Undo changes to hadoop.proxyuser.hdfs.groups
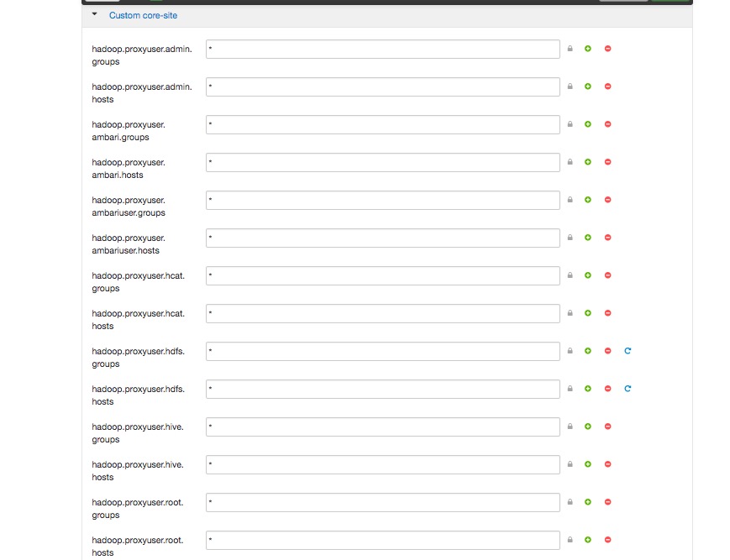Viewport: 730px width, 560px height. (x=627, y=351)
